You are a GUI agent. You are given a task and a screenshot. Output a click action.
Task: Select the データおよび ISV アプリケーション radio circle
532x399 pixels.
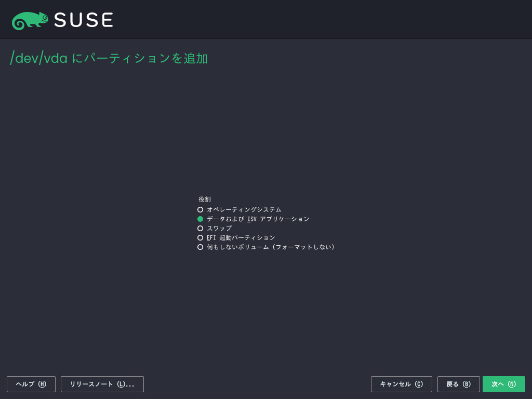pyautogui.click(x=200, y=219)
